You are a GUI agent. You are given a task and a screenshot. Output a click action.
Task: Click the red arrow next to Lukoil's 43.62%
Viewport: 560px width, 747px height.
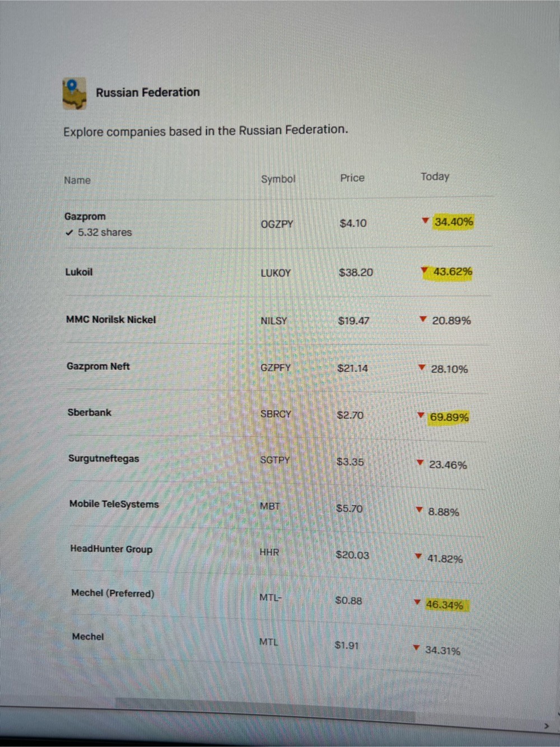click(424, 270)
